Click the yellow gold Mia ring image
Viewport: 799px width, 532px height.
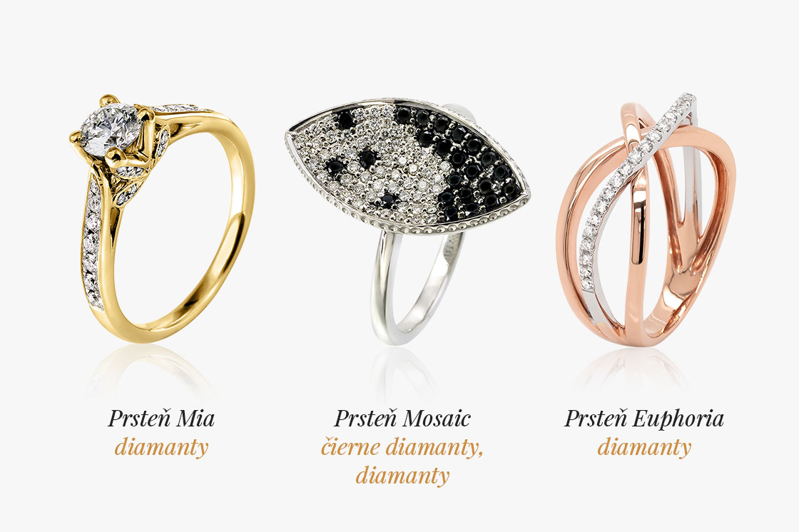(x=161, y=218)
